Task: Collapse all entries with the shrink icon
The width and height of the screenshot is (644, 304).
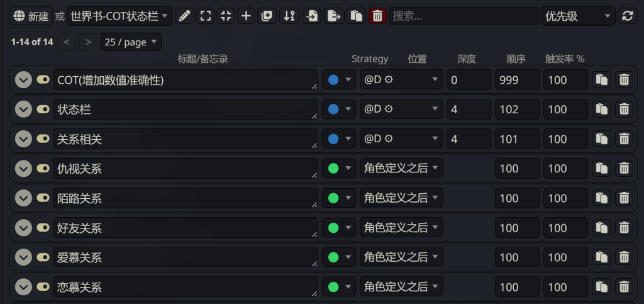Action: click(226, 16)
